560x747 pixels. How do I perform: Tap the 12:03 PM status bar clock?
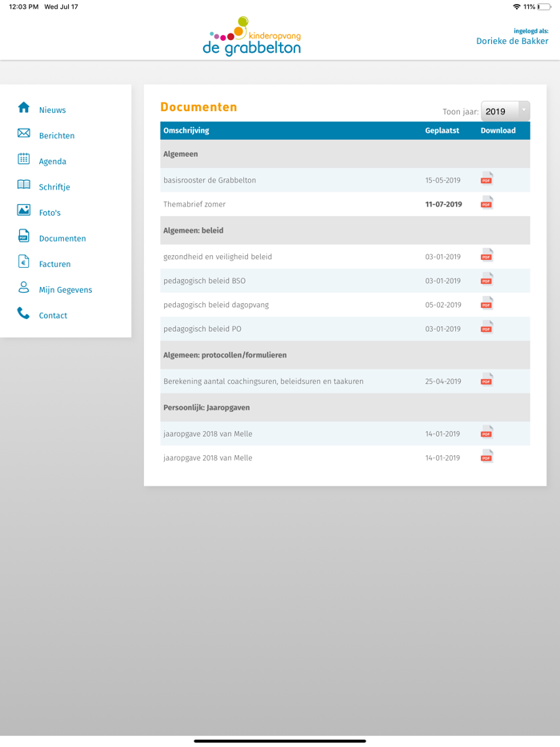tap(24, 6)
